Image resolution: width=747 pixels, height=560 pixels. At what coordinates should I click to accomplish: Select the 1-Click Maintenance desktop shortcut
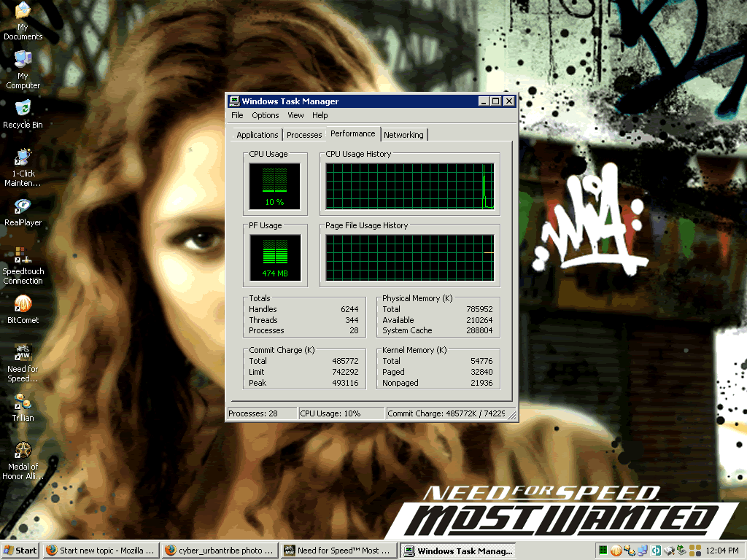[x=23, y=168]
